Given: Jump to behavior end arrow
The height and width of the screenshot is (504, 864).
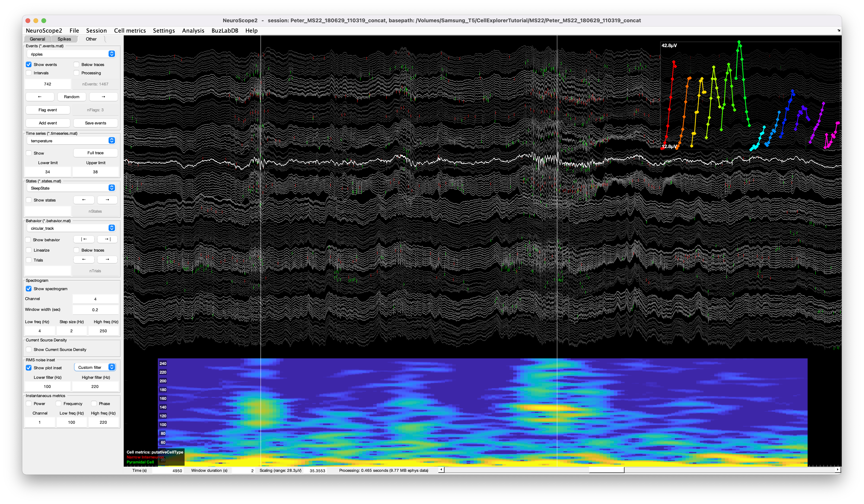Looking at the screenshot, I should coord(107,239).
